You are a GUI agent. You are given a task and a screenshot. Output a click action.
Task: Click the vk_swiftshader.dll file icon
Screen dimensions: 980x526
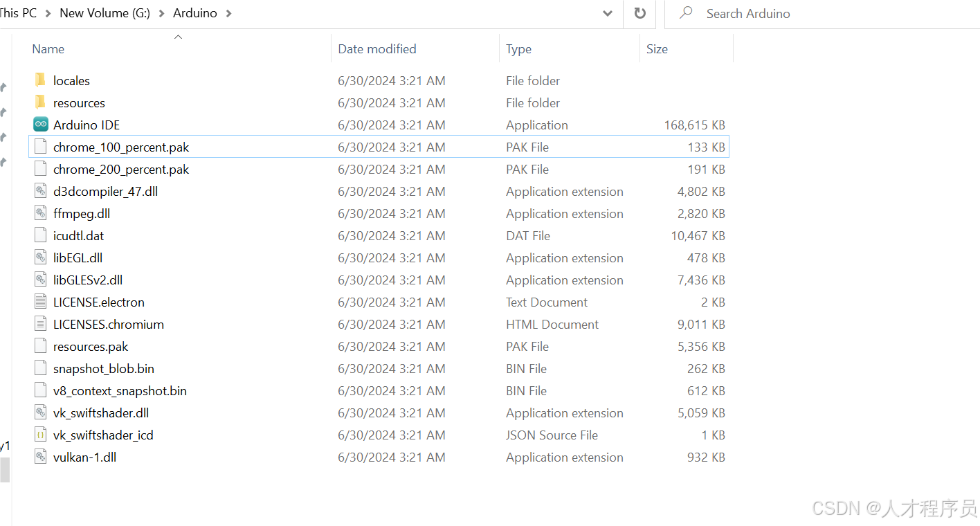pyautogui.click(x=41, y=412)
